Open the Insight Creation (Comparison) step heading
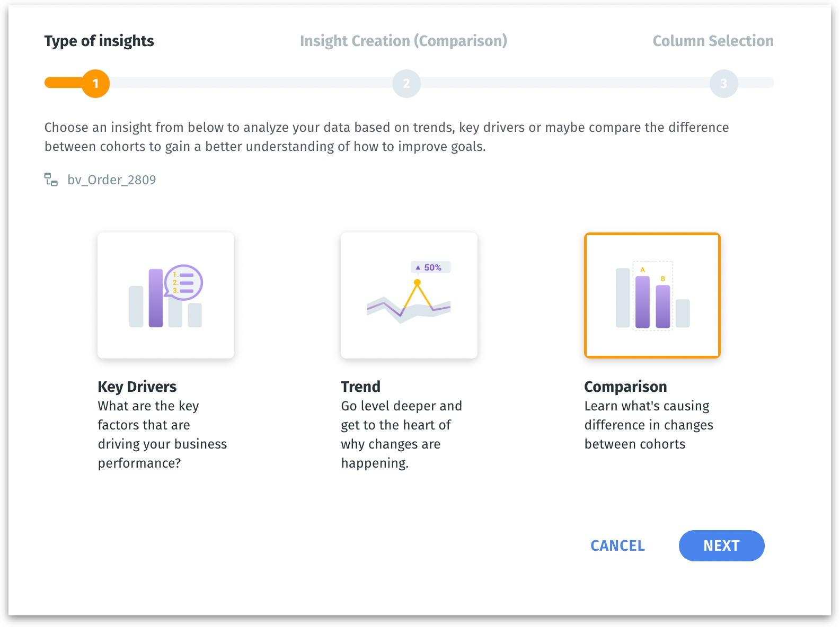840x627 pixels. 403,41
